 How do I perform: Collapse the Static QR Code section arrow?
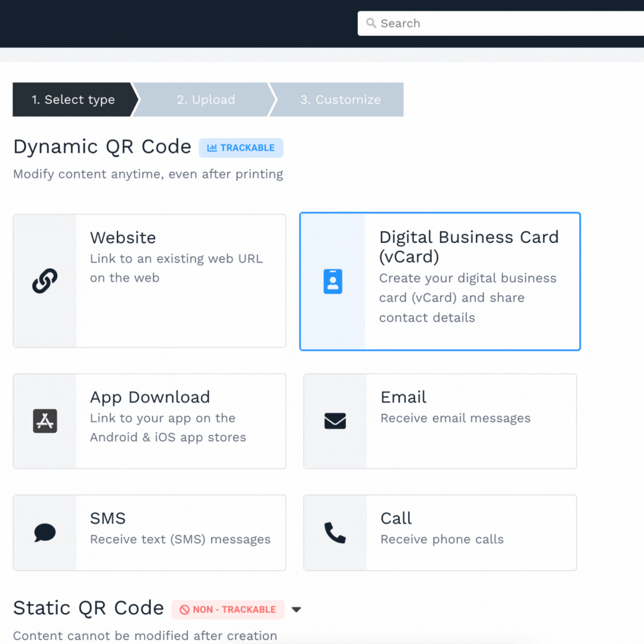296,609
